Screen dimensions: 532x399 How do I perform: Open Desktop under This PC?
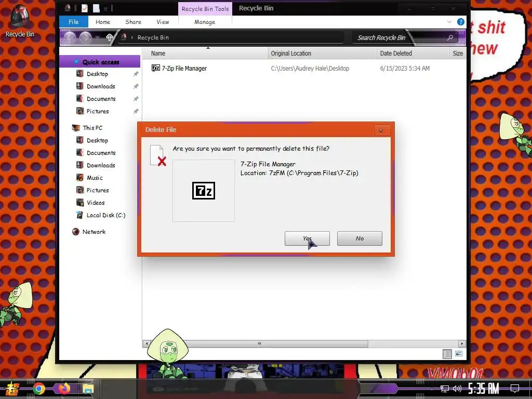click(97, 140)
